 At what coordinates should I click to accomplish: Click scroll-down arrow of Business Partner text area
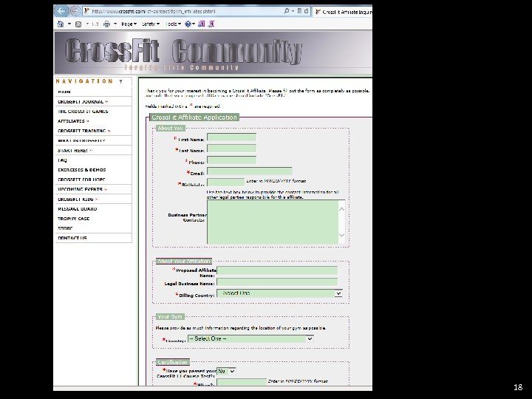[x=341, y=235]
